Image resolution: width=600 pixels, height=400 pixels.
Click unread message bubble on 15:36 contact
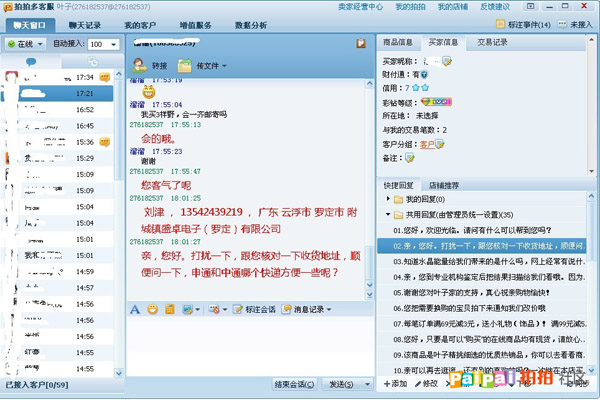[x=105, y=142]
